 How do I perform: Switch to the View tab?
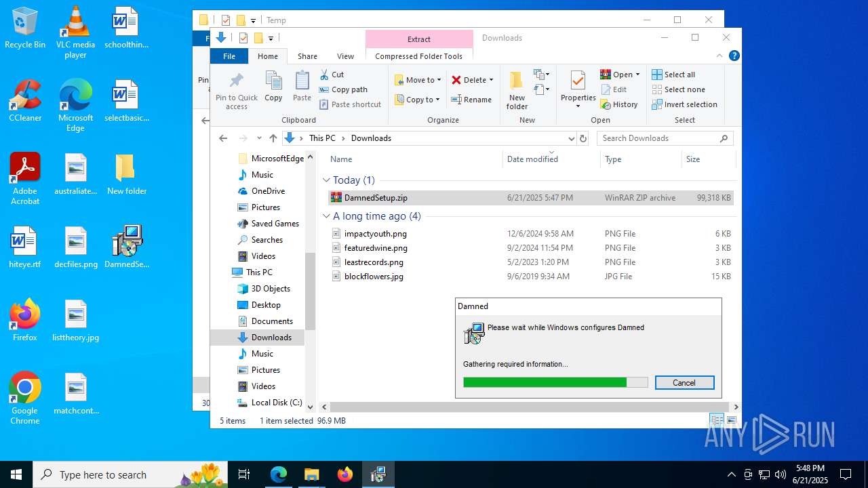[345, 56]
